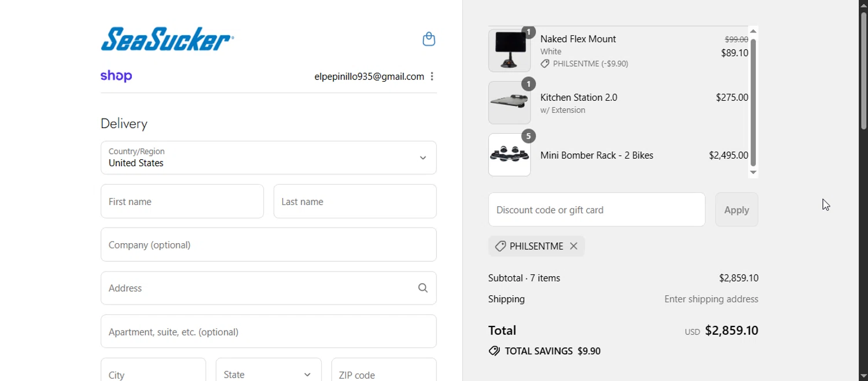This screenshot has width=868, height=381.
Task: Click the order items list scroll-up arrow
Action: (753, 31)
